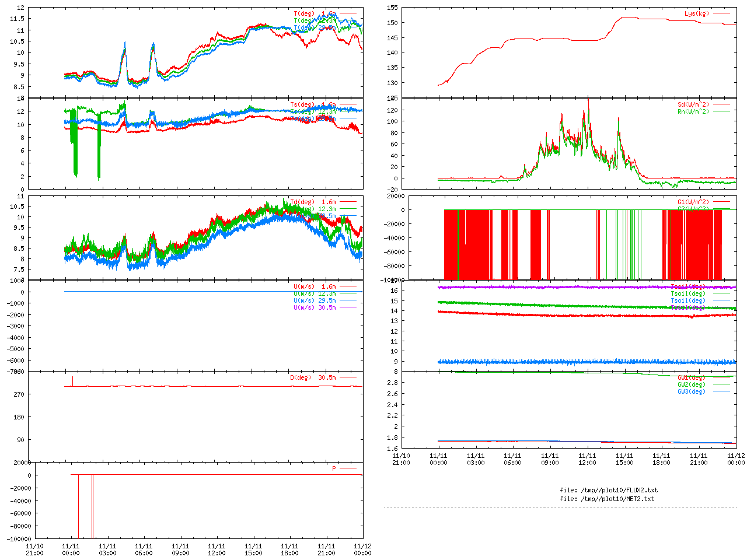
Task: Click the '2.8' tick on GW plot
Action: point(392,383)
